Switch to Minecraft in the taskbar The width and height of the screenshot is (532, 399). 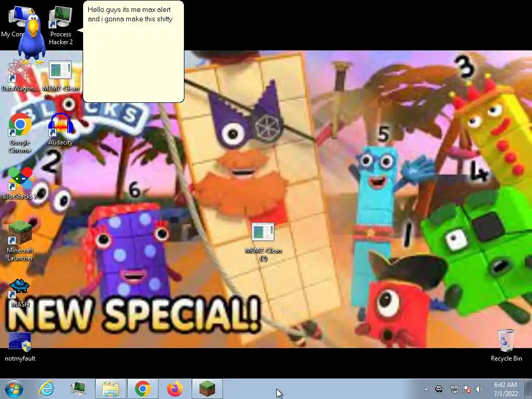click(x=207, y=389)
